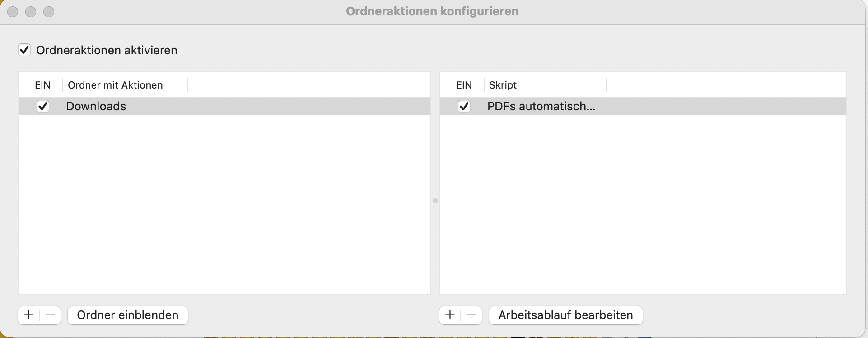Click the minus button under the folders list
Image resolution: width=868 pixels, height=338 pixels.
[50, 315]
